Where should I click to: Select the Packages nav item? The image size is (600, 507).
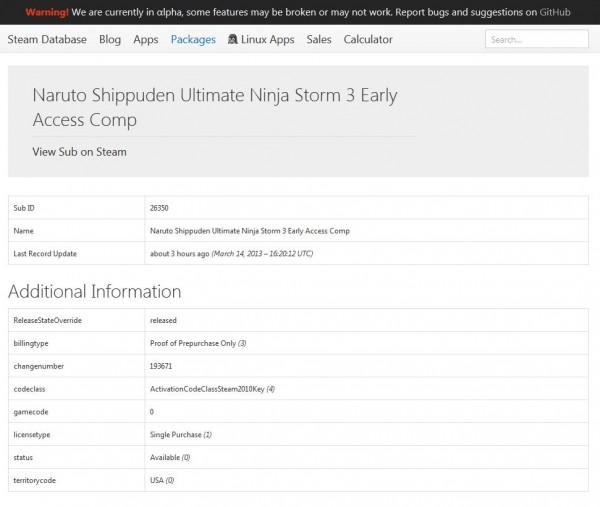click(x=193, y=39)
